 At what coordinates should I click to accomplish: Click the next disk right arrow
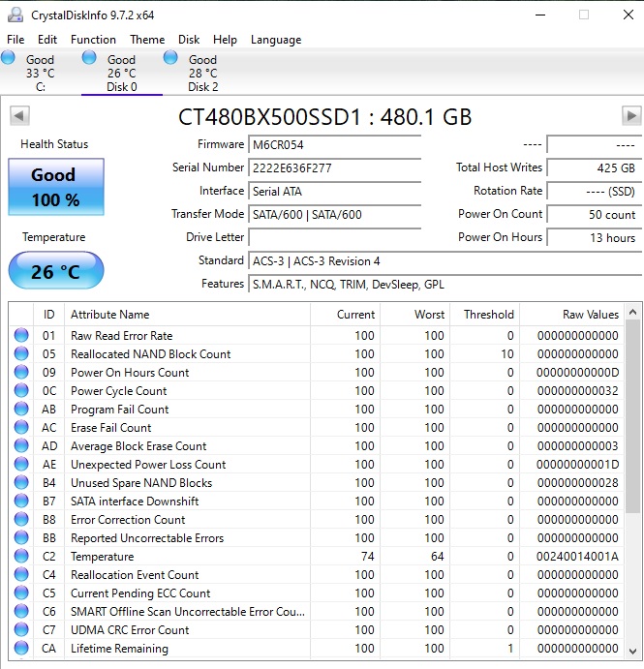pyautogui.click(x=630, y=116)
